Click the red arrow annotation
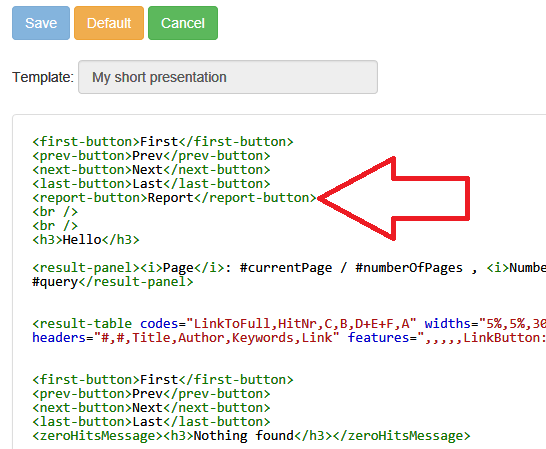 (x=393, y=199)
